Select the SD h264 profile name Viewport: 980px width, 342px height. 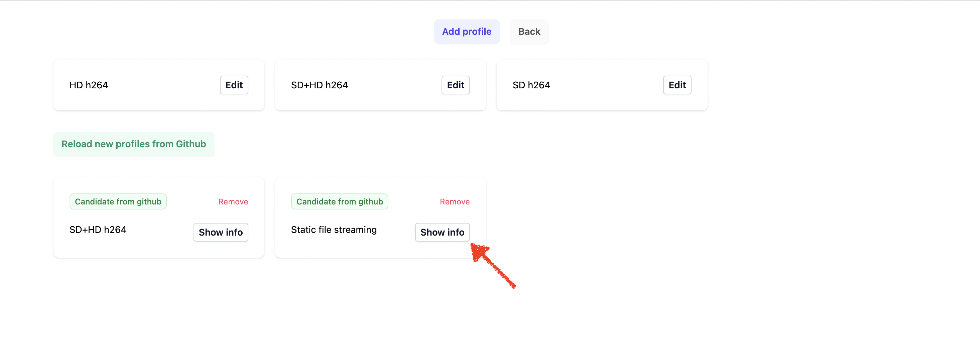click(531, 85)
